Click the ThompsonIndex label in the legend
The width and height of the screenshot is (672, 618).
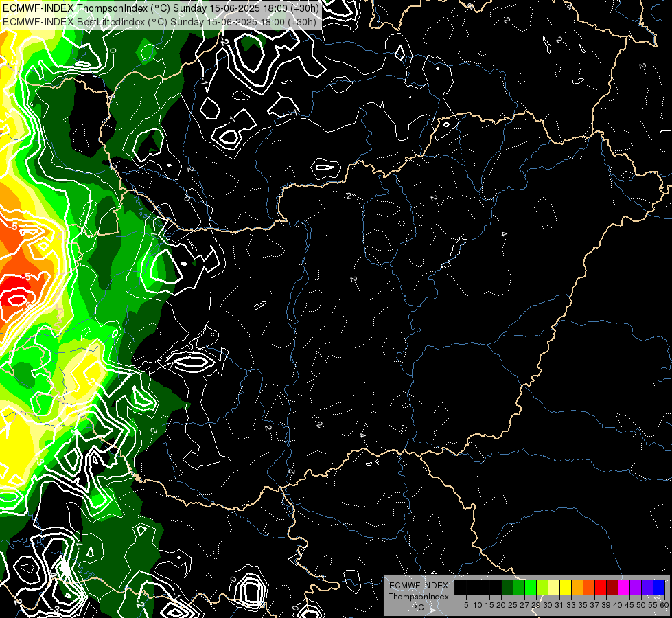419,597
